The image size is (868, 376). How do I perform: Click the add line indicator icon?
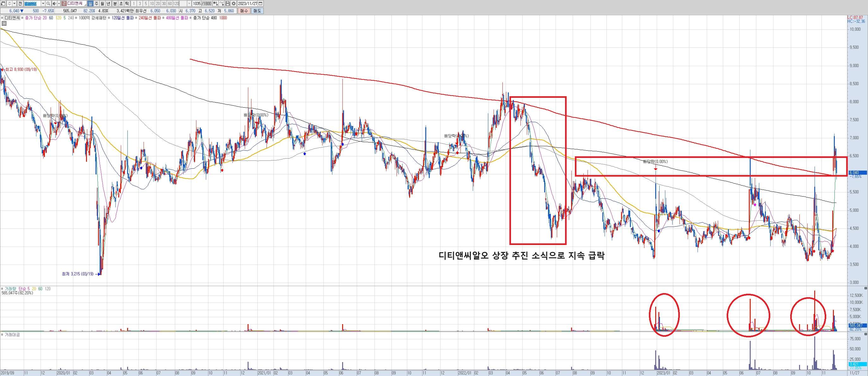[x=221, y=4]
